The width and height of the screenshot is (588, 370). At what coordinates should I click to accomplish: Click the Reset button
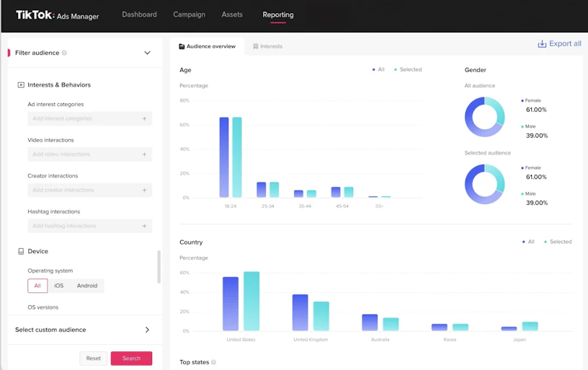[x=94, y=358]
